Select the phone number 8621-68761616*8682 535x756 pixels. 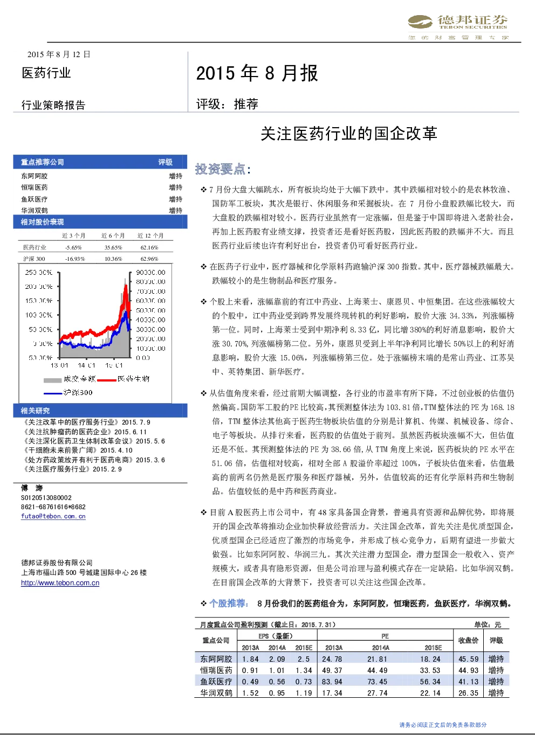tap(53, 507)
